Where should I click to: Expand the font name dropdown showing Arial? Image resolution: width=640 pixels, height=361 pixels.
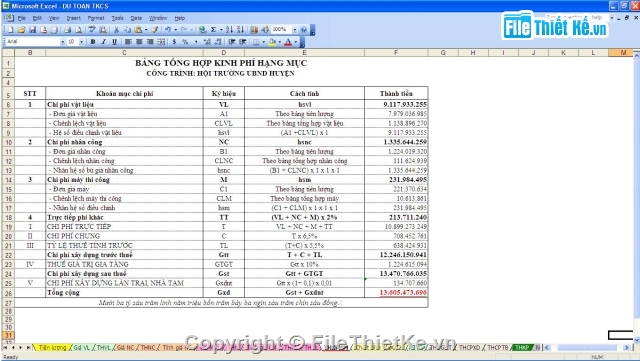coord(62,42)
